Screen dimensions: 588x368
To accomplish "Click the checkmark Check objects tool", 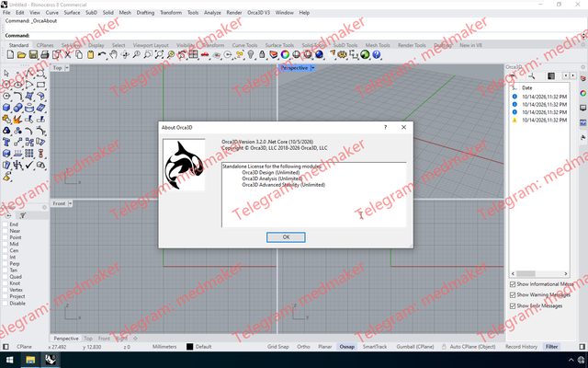I will coord(29,166).
